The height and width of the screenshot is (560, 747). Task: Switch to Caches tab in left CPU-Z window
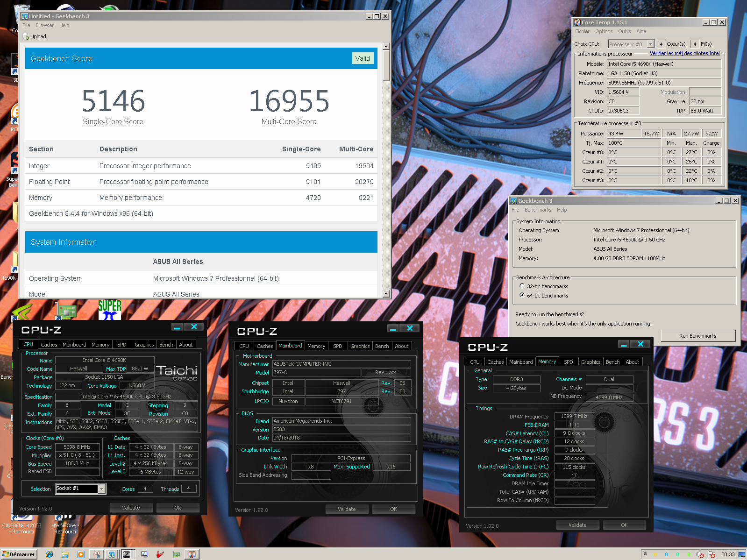pyautogui.click(x=49, y=345)
